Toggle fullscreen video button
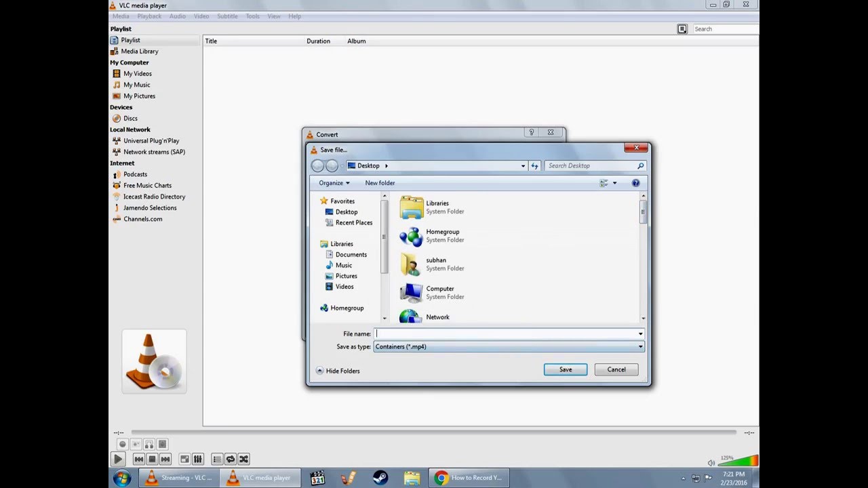Screen dimensions: 868x488 pyautogui.click(x=184, y=459)
